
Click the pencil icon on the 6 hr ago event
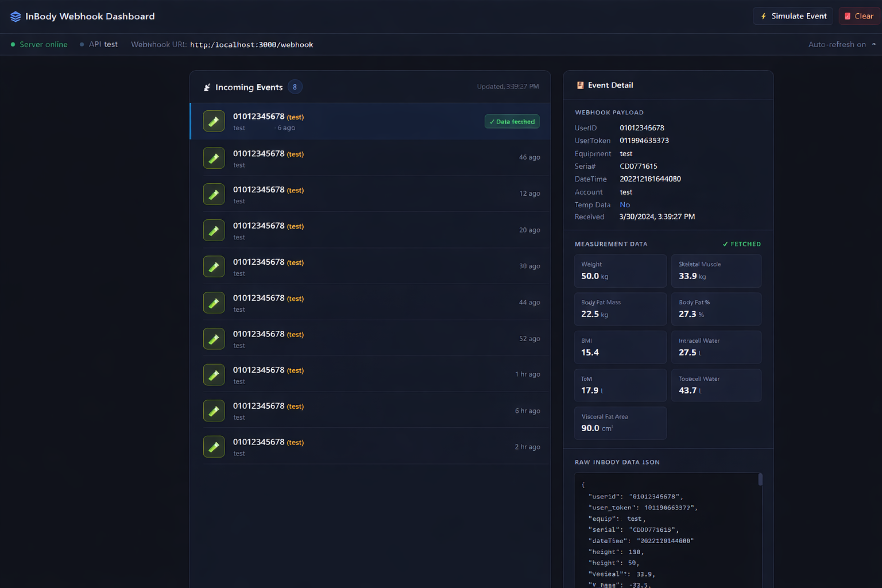[x=214, y=411]
